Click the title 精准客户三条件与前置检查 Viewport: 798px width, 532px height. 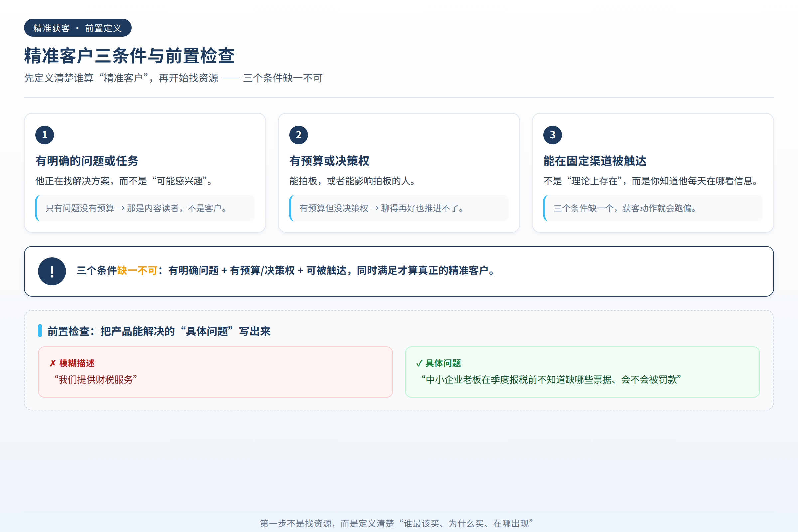pos(129,56)
